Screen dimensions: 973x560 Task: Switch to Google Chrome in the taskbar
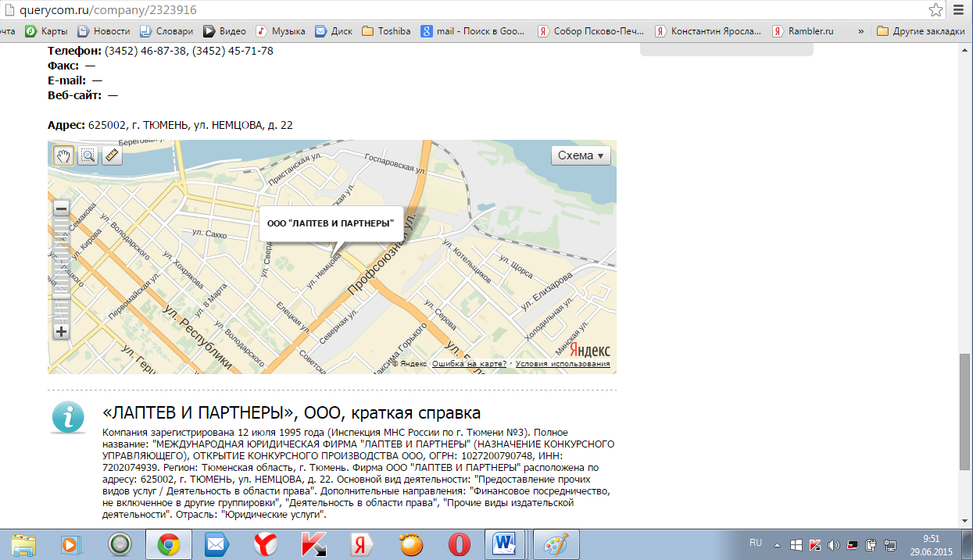click(168, 544)
